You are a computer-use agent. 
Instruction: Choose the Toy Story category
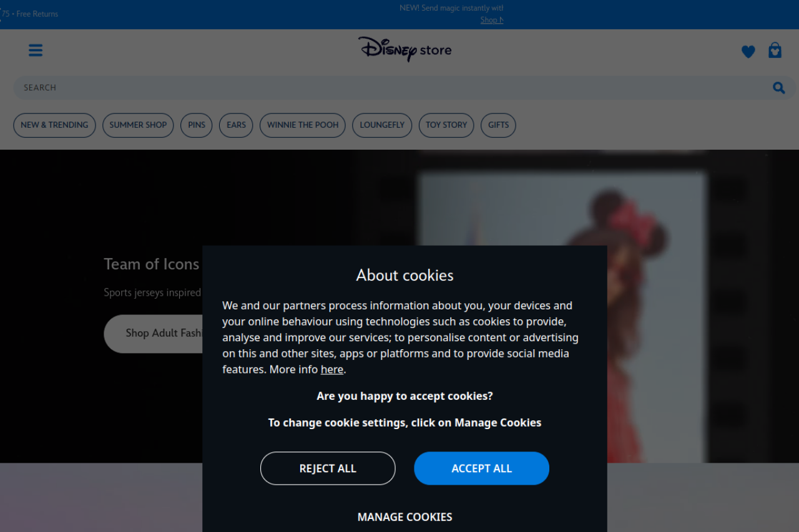coord(446,125)
